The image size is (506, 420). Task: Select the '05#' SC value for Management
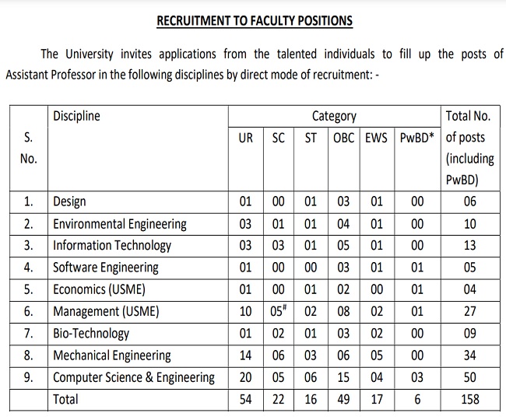279,311
